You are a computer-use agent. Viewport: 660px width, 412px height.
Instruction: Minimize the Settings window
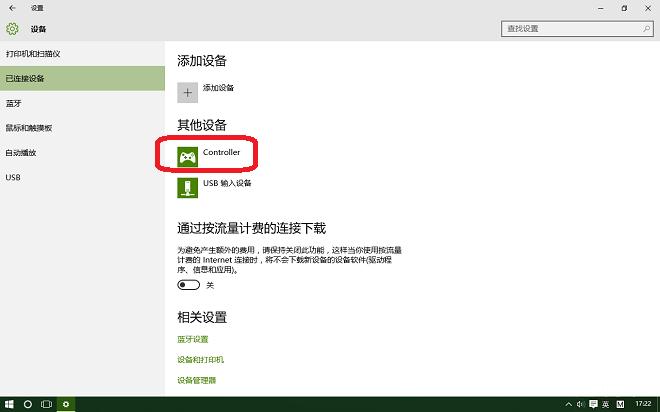click(601, 8)
